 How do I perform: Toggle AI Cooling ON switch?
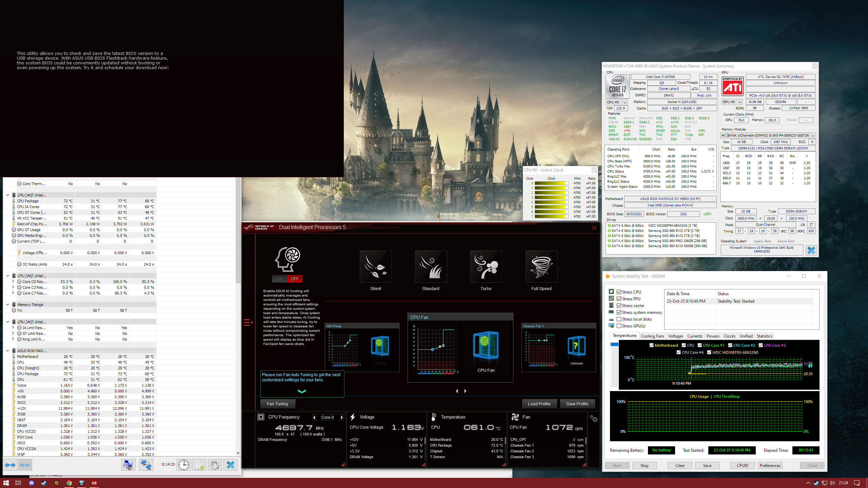(279, 279)
